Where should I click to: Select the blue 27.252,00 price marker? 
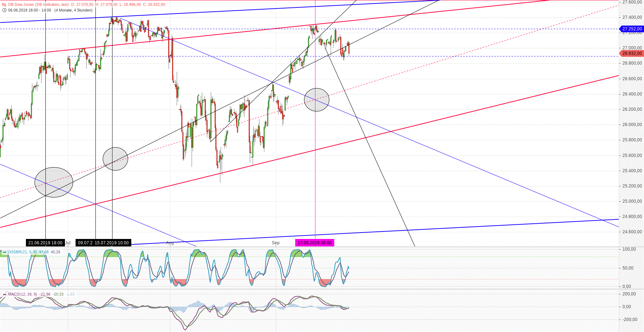pos(632,29)
